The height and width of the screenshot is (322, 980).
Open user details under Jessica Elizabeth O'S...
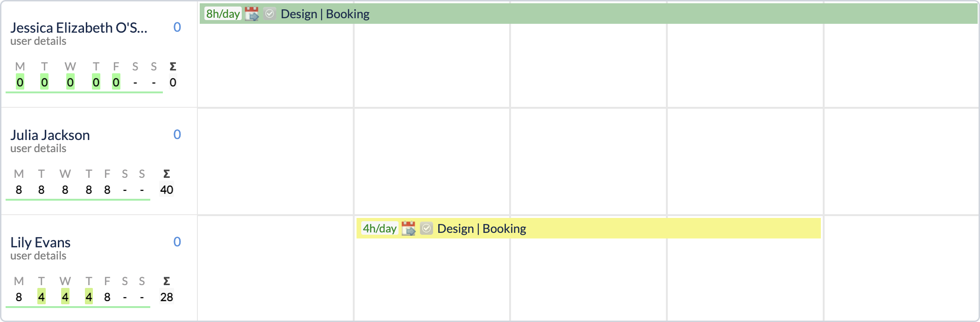click(x=38, y=41)
